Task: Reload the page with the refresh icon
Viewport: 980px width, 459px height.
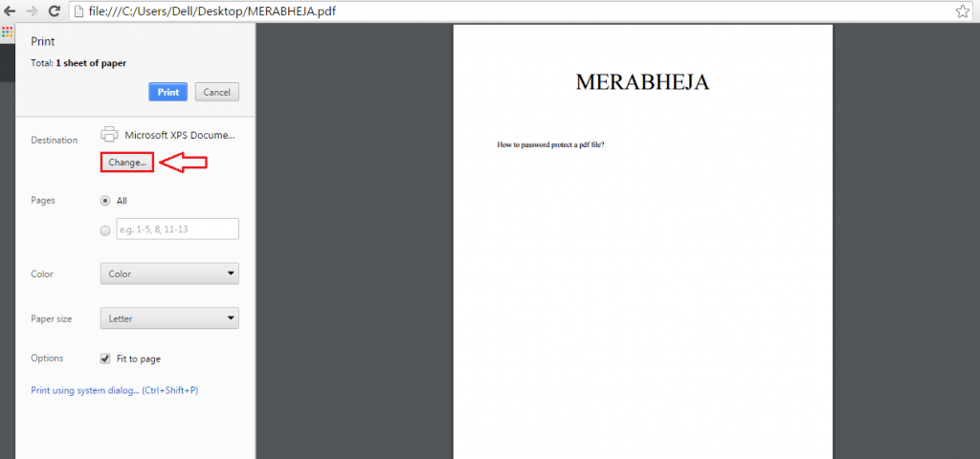Action: 55,11
